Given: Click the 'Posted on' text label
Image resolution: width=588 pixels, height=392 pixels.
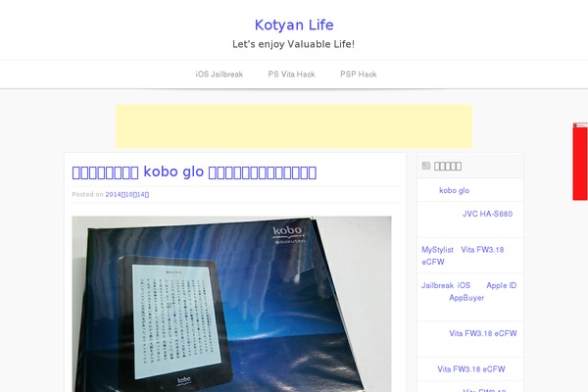Looking at the screenshot, I should pos(87,194).
